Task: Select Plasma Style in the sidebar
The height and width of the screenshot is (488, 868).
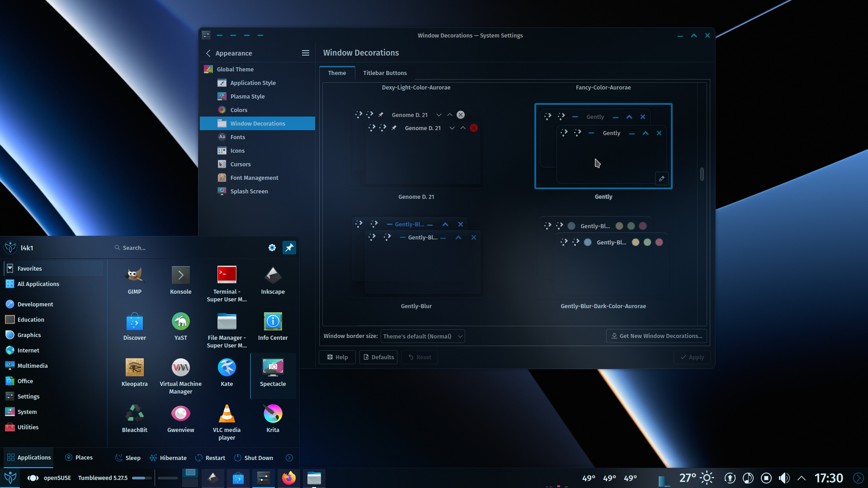Action: click(x=247, y=96)
